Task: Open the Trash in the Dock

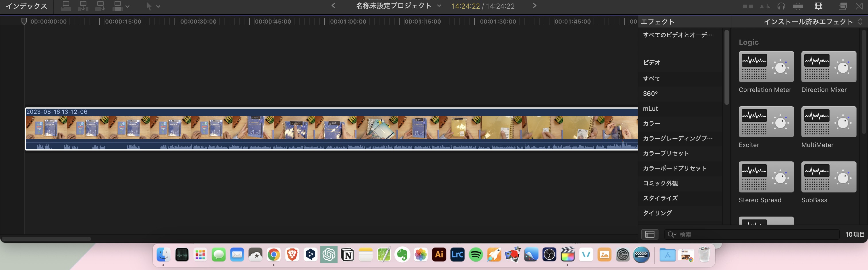Action: tap(704, 255)
